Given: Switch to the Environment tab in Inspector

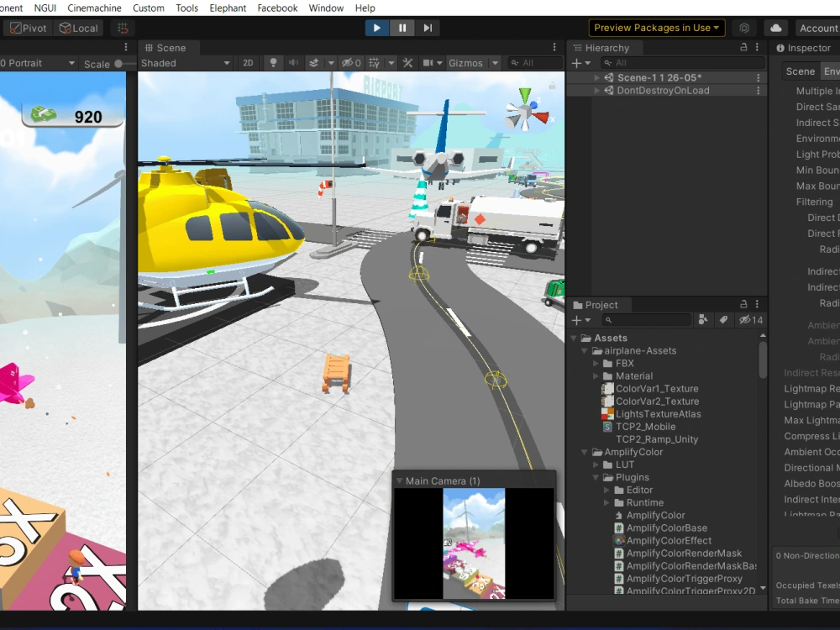Looking at the screenshot, I should pos(831,71).
